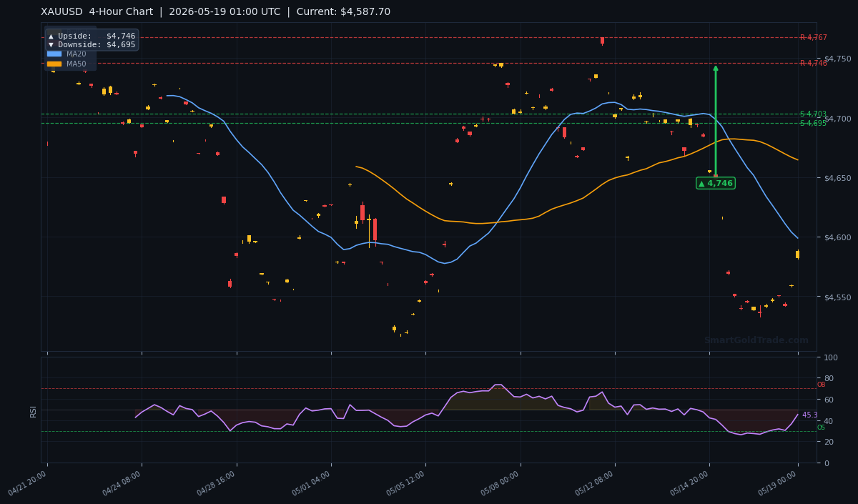Click the S 4,695 support label
Viewport: 858px width, 504px height.
click(x=813, y=123)
